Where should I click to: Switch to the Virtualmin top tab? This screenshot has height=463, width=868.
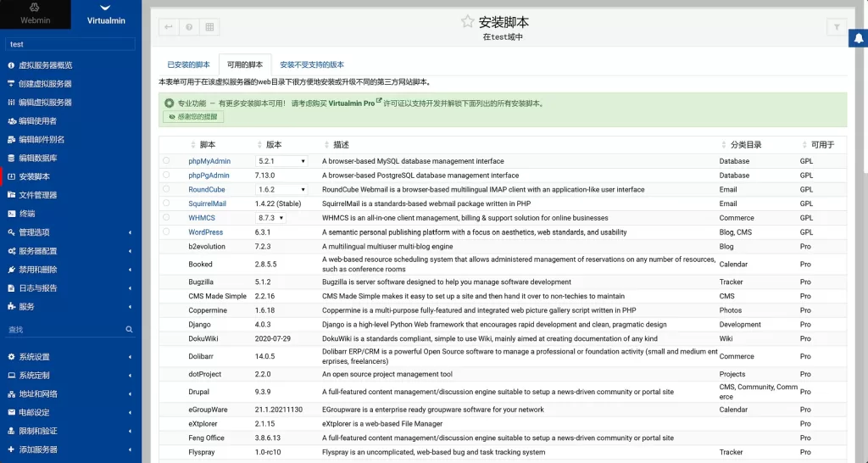(106, 14)
